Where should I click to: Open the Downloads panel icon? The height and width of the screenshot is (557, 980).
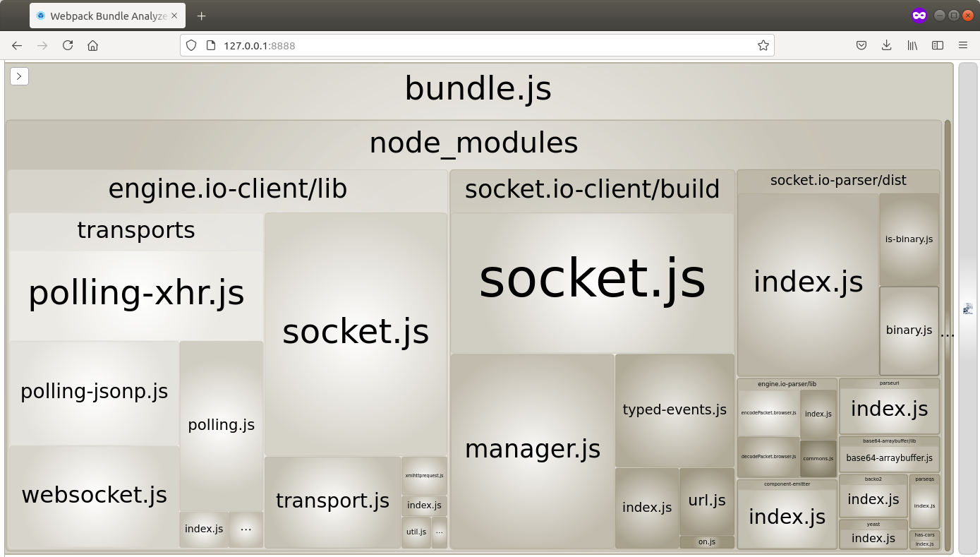[x=886, y=45]
